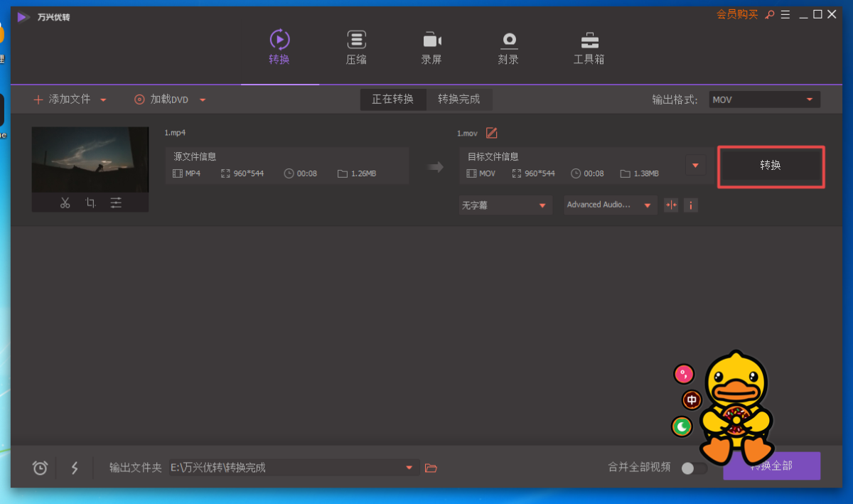The image size is (853, 504).
Task: Switch to the 录屏 screen recording module
Action: point(431,48)
